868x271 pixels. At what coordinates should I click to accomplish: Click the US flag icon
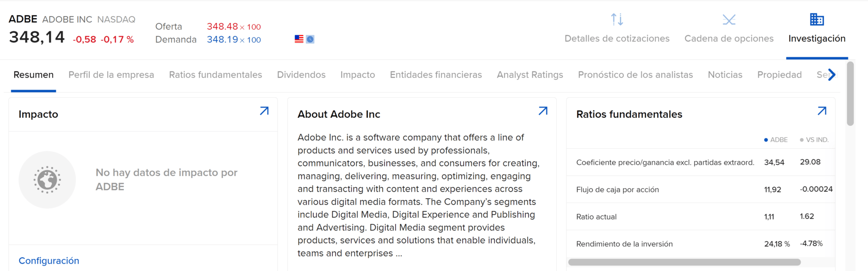(299, 39)
